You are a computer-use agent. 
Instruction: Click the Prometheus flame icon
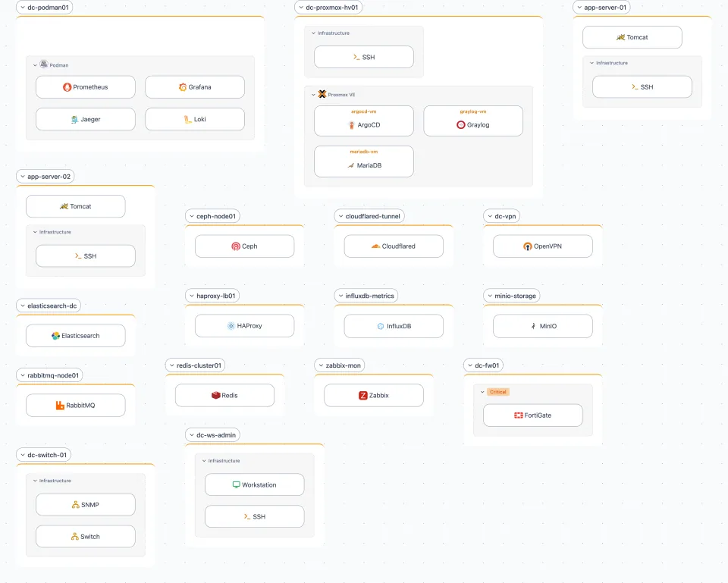[67, 86]
